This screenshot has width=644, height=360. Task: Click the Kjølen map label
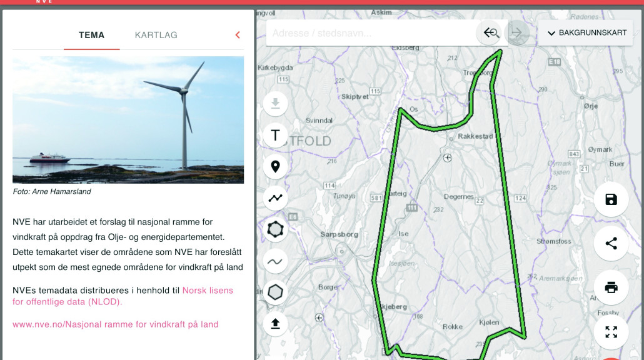coord(489,322)
